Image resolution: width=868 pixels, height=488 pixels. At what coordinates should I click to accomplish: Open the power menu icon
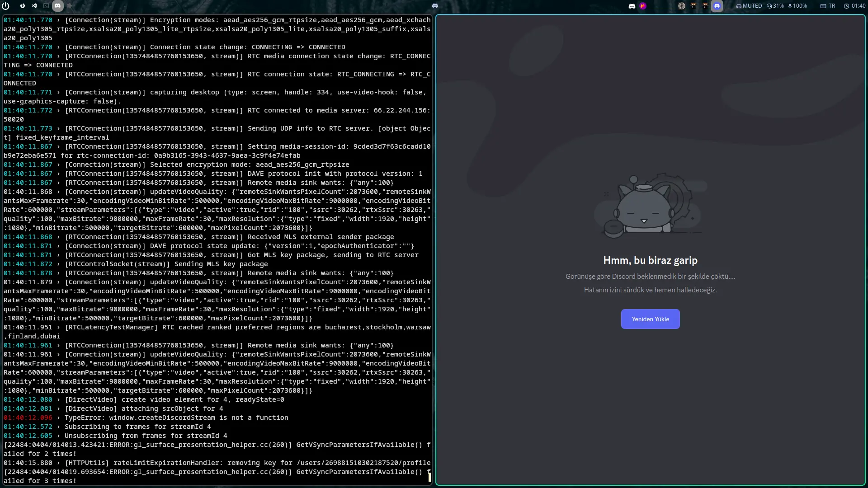(5, 6)
